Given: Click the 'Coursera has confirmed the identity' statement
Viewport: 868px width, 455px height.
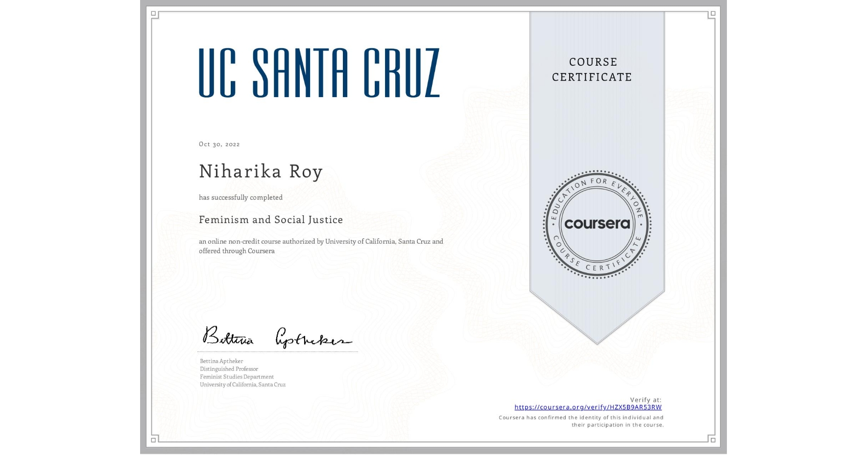Looking at the screenshot, I should [x=581, y=421].
